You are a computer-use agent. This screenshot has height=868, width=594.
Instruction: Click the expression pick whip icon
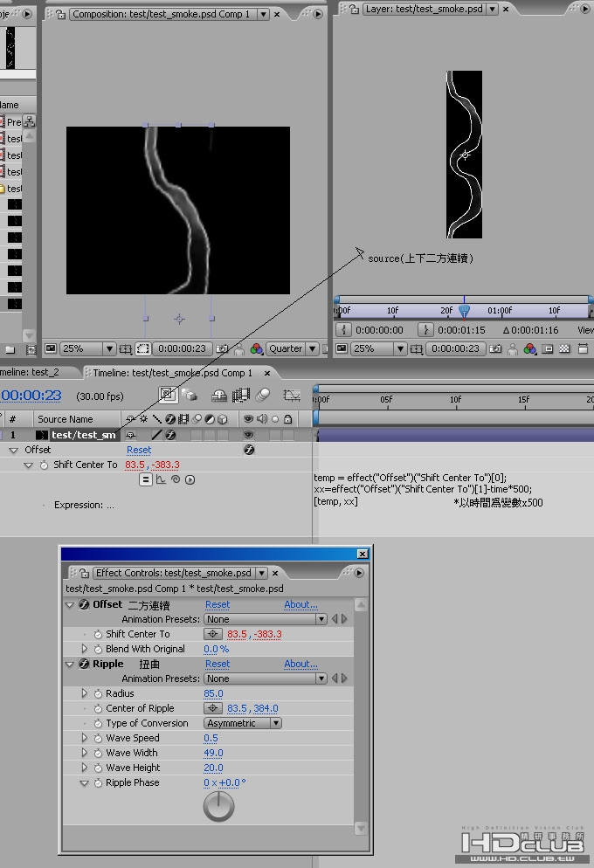pos(176,479)
